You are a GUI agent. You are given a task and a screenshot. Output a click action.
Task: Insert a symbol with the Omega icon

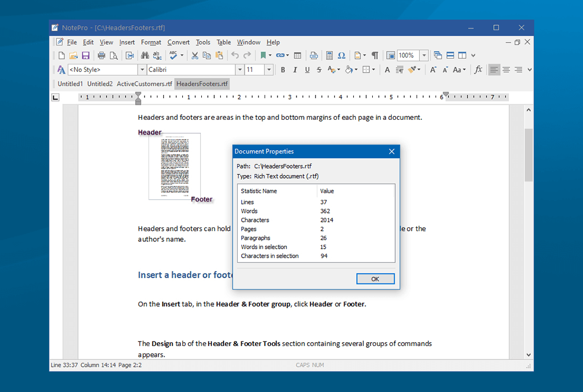[x=341, y=56]
